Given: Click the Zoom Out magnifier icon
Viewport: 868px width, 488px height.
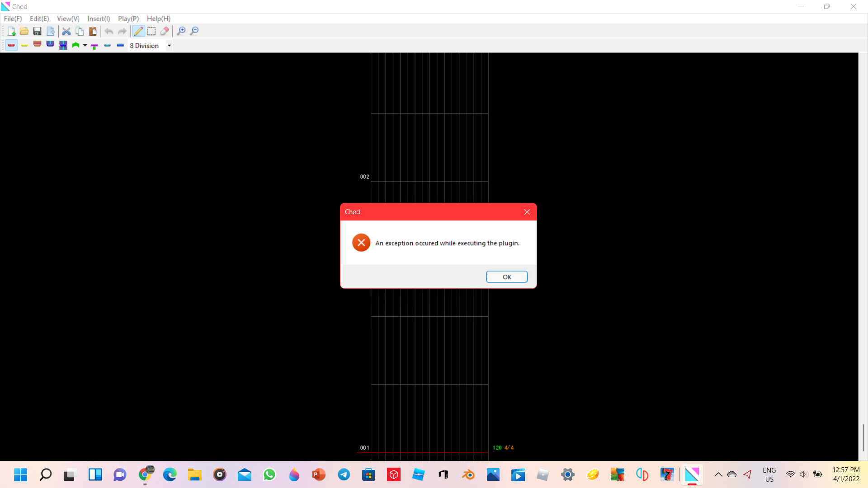Looking at the screenshot, I should click(194, 31).
